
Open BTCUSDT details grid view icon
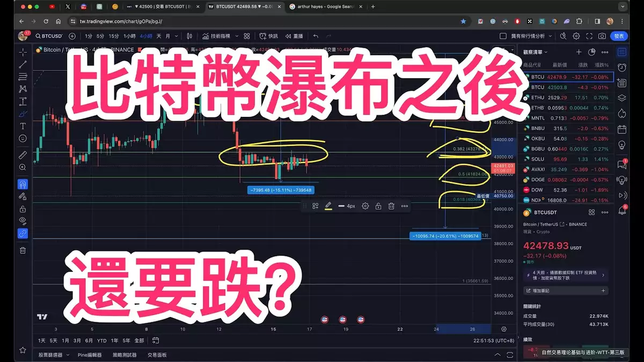click(591, 212)
